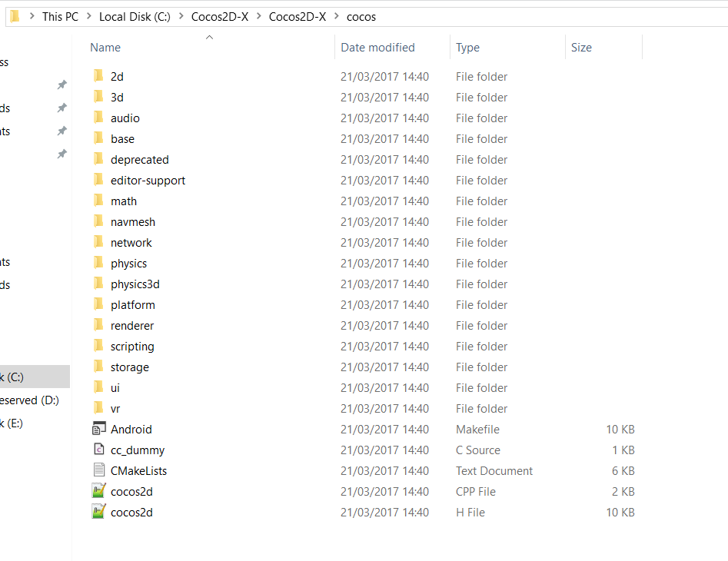Select the (E:) drive in sidebar
The image size is (728, 561).
point(12,423)
